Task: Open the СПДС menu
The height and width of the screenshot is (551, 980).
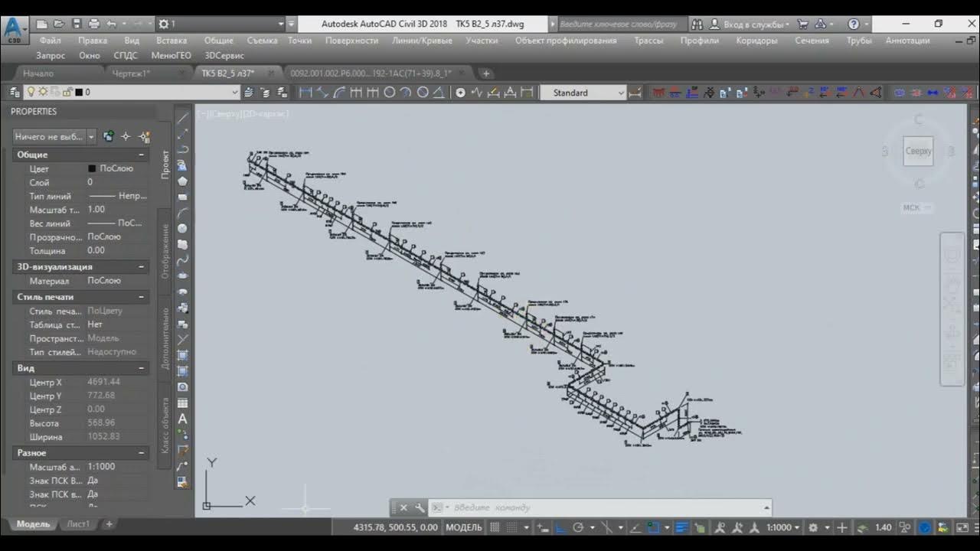Action: pos(126,56)
